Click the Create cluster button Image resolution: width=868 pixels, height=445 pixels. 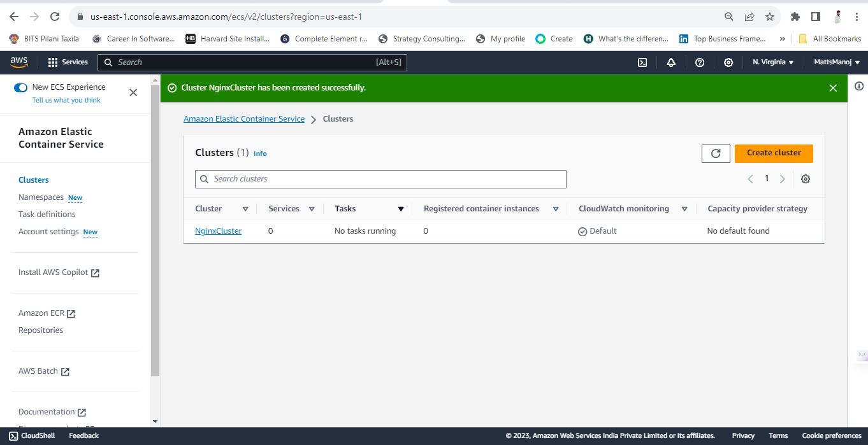pos(774,153)
